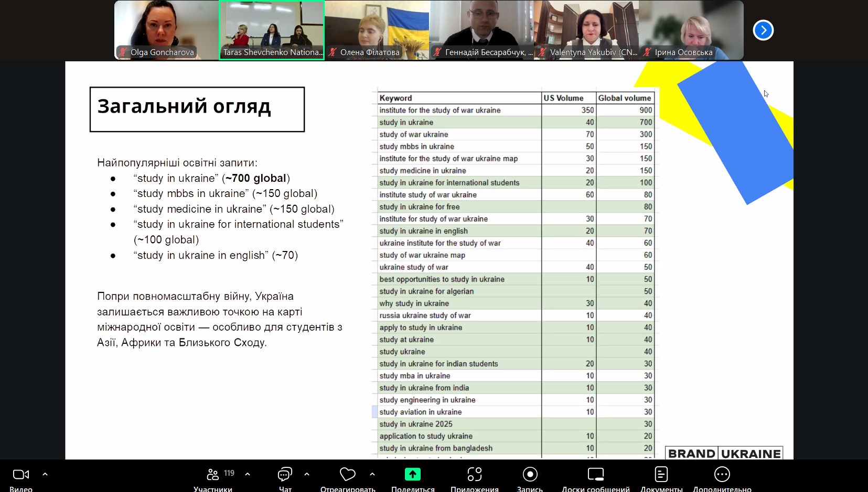Open the Chat icon
868x492 pixels.
click(x=285, y=475)
